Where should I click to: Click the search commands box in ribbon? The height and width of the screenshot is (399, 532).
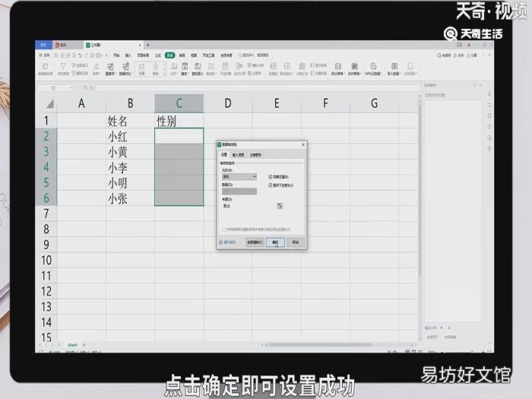254,55
